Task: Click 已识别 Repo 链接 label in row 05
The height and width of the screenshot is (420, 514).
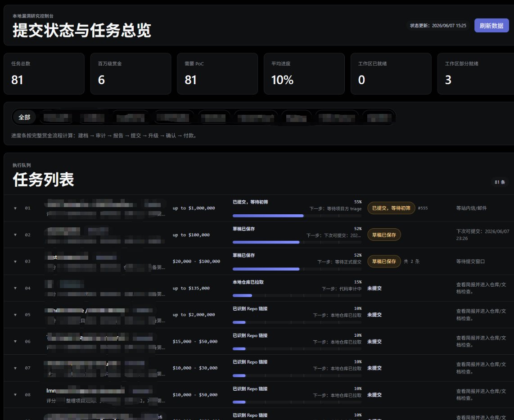Action: [250, 309]
